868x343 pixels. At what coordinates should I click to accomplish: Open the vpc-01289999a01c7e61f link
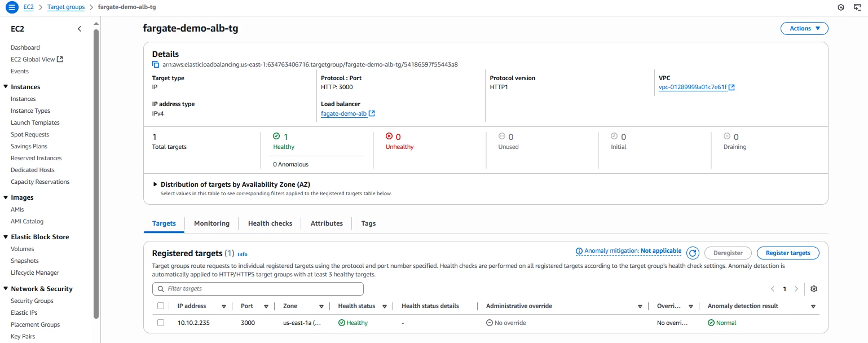[693, 87]
